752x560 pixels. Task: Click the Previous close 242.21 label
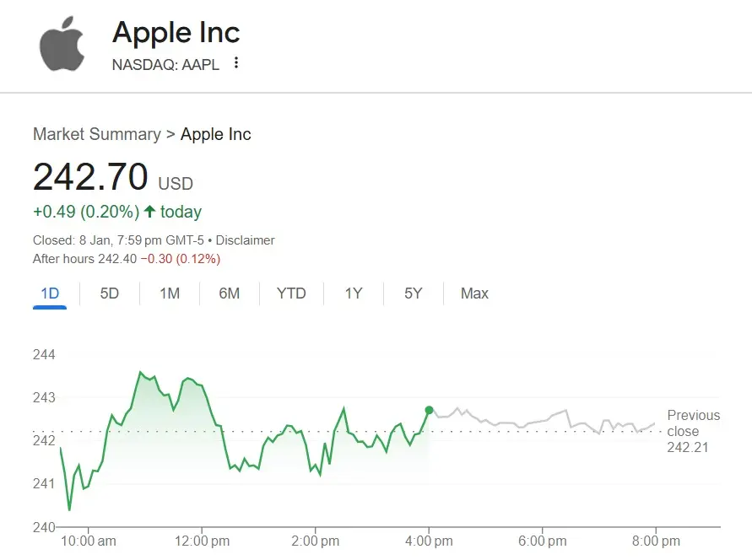tap(693, 431)
